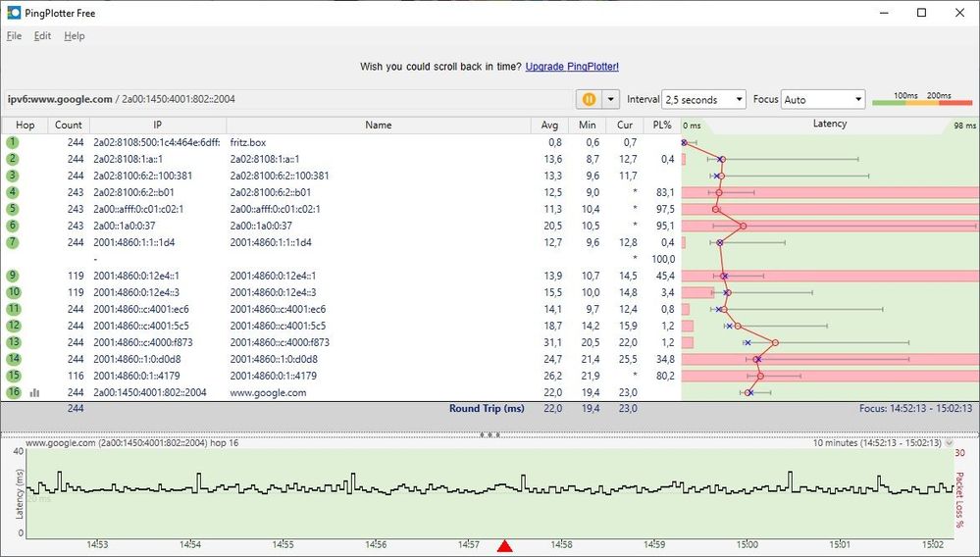Click the PL% column header

point(661,125)
